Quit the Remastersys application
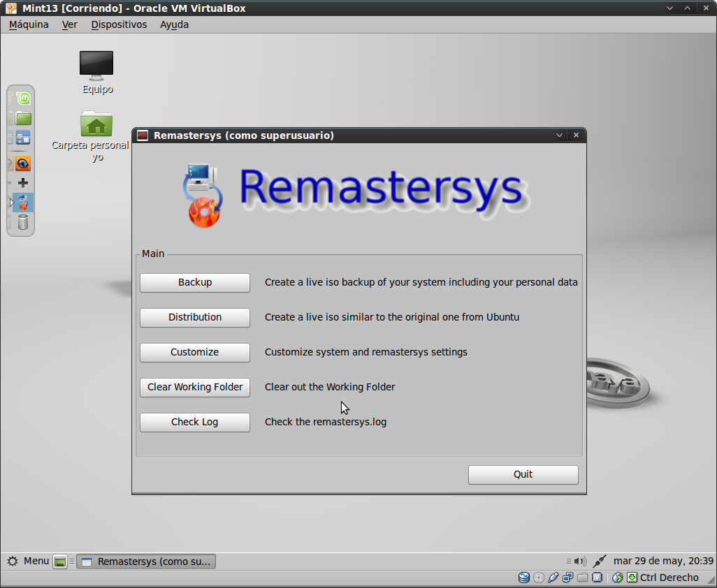 [x=523, y=474]
